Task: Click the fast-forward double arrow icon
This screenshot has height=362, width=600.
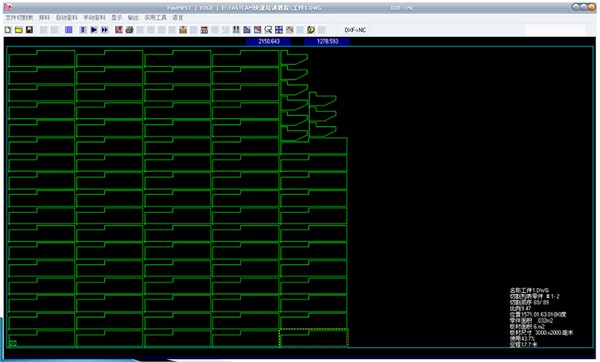Action: (104, 29)
